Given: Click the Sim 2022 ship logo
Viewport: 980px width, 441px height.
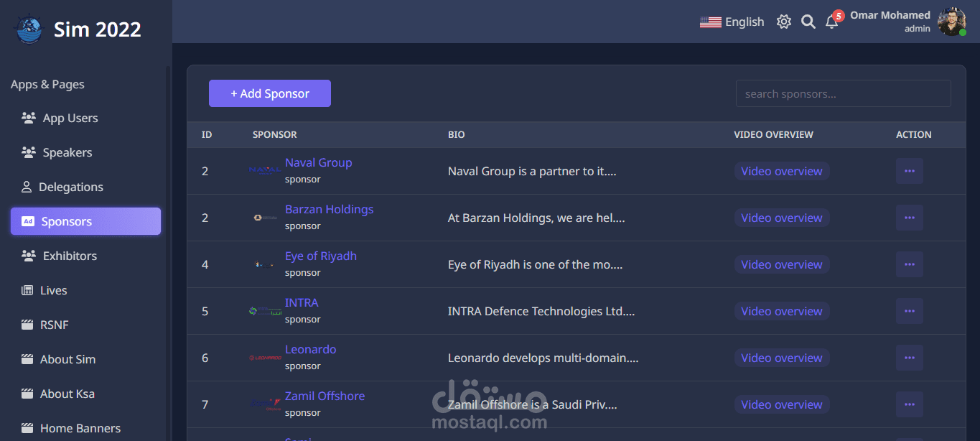Looking at the screenshot, I should click(29, 29).
